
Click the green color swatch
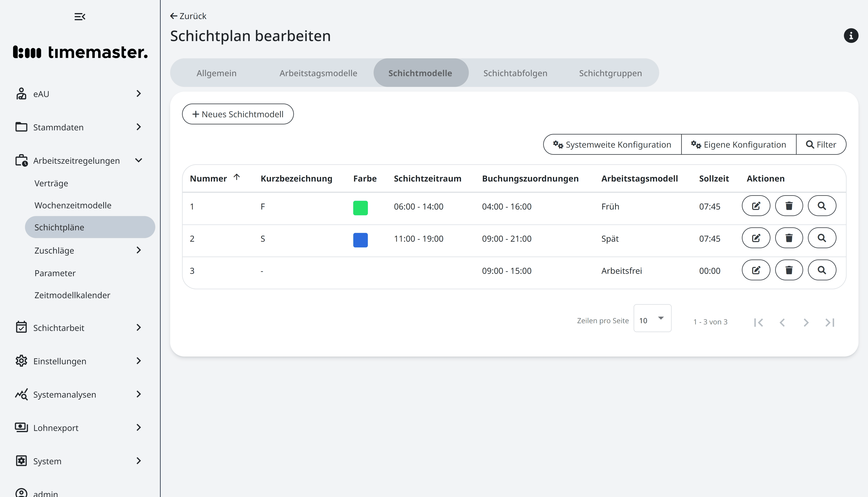coord(360,208)
